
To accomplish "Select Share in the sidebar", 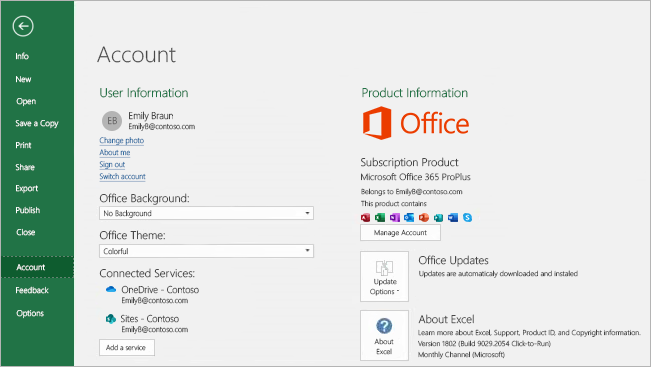I will click(x=25, y=167).
